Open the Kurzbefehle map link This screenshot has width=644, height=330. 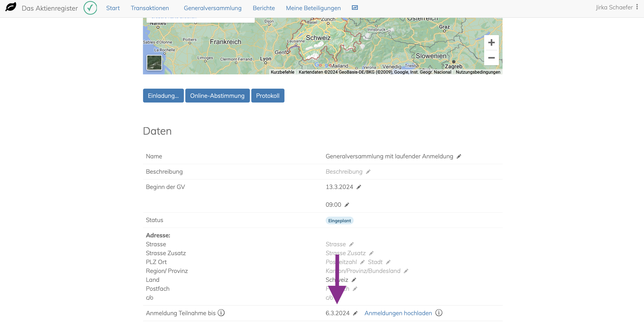pyautogui.click(x=282, y=72)
